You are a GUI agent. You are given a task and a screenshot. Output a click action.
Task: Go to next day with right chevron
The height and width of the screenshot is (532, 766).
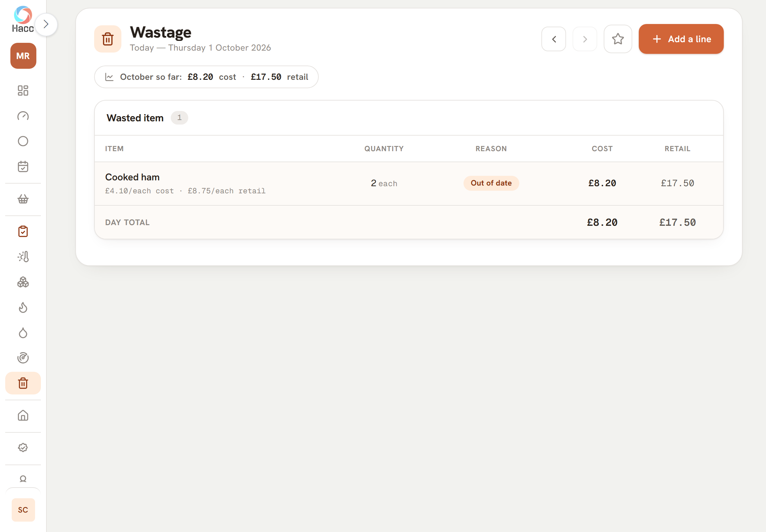pos(585,39)
